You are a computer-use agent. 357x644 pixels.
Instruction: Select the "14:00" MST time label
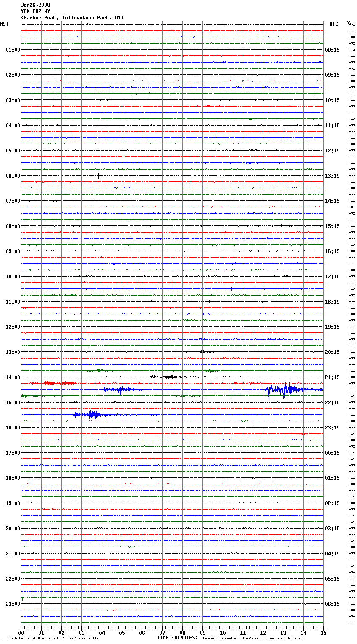point(13,377)
